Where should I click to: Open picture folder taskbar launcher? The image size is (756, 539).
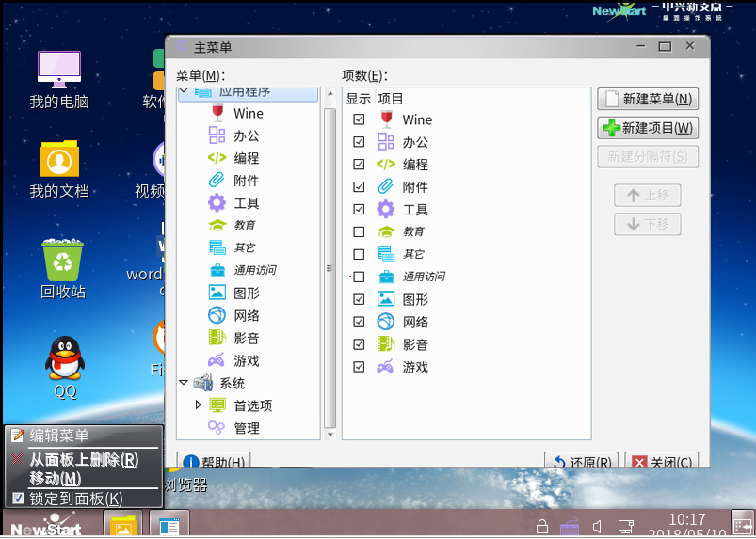[122, 524]
